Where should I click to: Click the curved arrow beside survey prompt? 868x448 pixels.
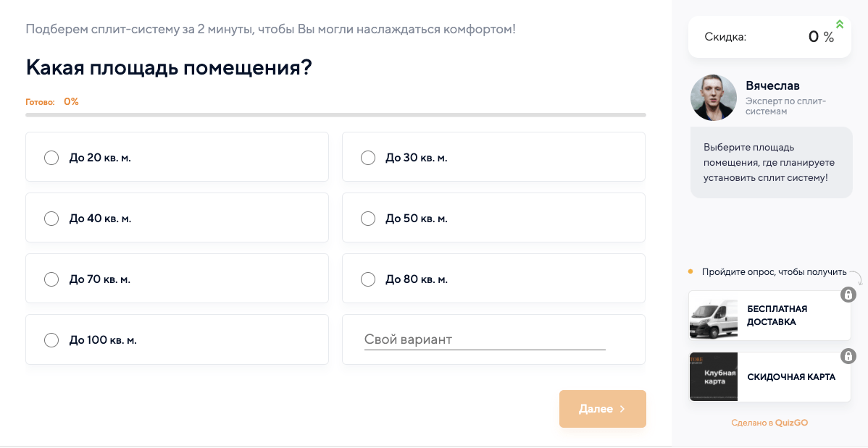click(856, 276)
